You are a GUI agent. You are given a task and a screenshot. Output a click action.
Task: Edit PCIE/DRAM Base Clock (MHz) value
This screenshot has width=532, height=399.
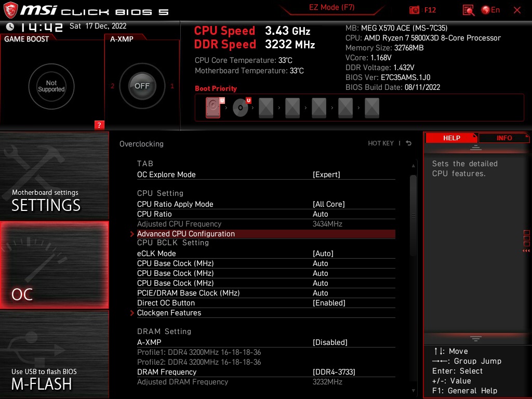[x=320, y=293]
